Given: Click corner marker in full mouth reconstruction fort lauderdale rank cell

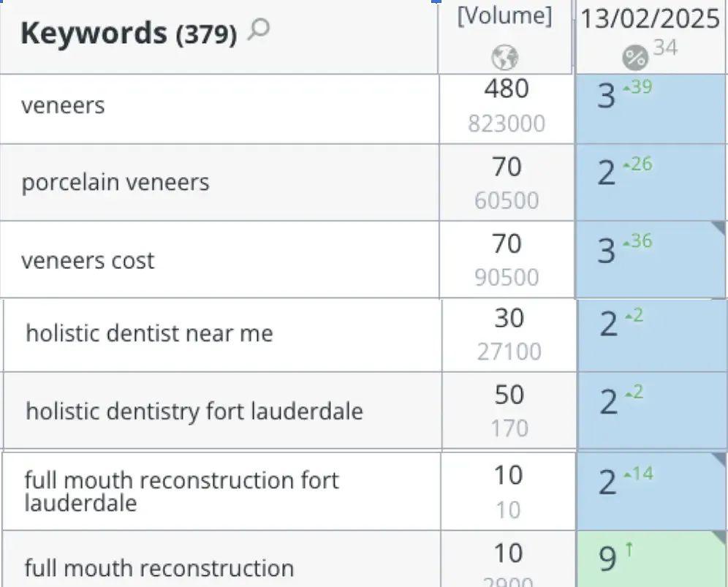Looking at the screenshot, I should coord(721,458).
